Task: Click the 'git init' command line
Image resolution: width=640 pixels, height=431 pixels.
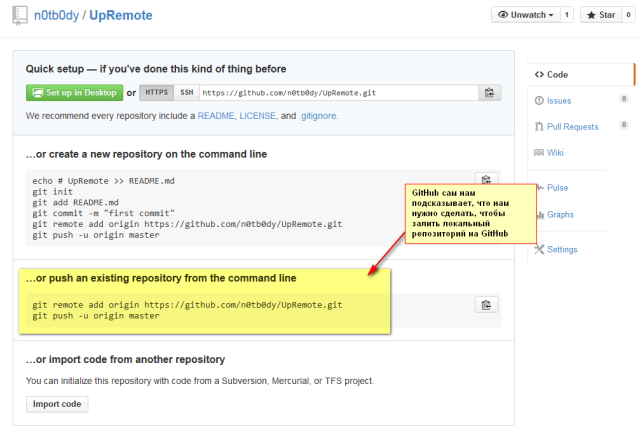Action: click(53, 192)
